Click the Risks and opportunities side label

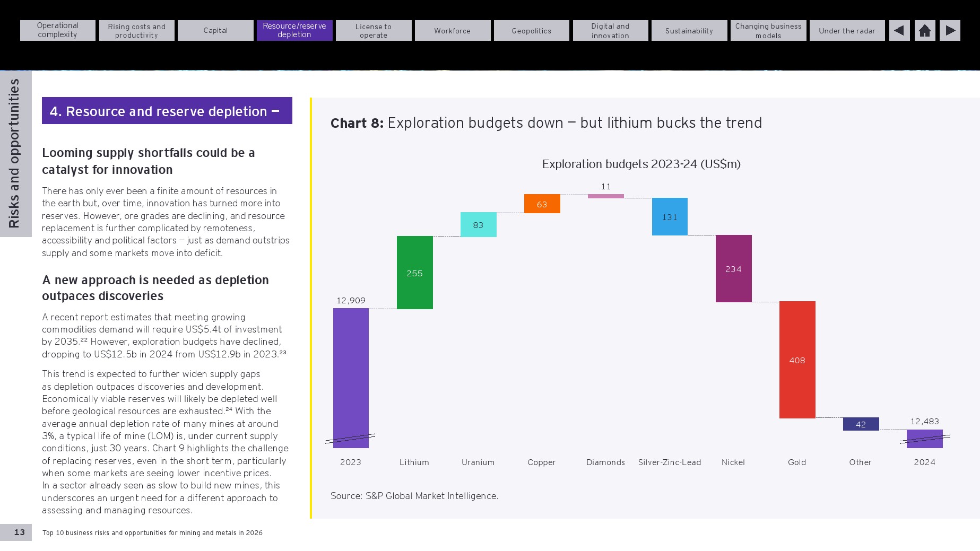(x=14, y=153)
